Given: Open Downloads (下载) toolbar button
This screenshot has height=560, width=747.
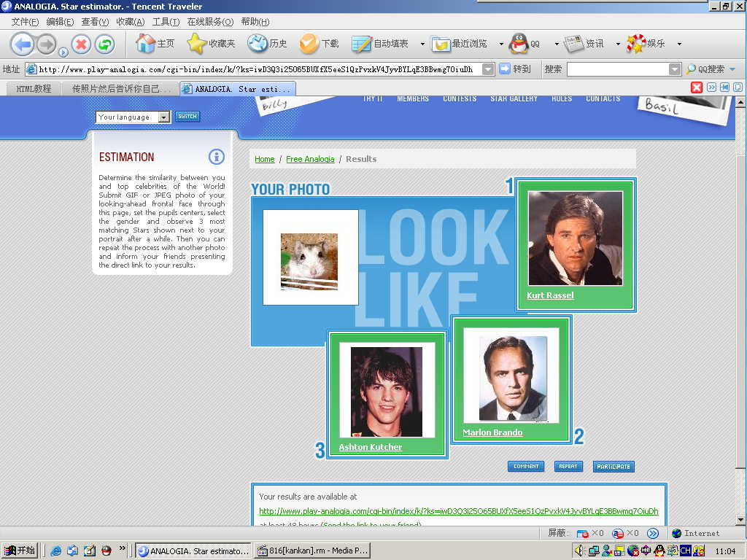Looking at the screenshot, I should point(320,44).
